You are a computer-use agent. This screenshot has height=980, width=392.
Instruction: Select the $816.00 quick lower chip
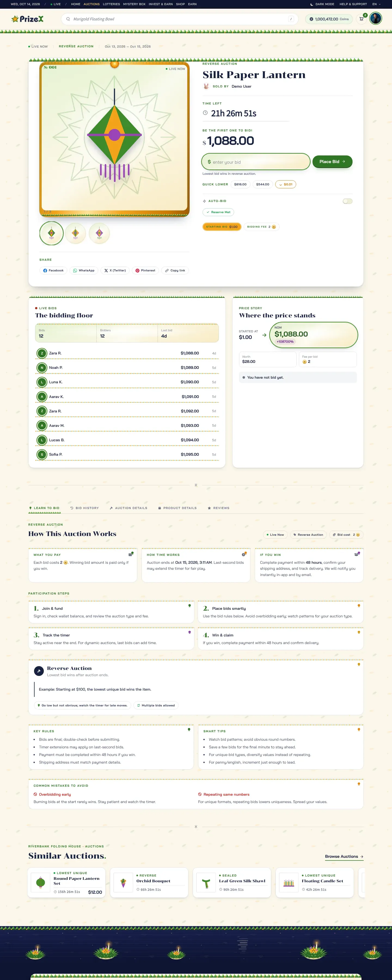coord(240,184)
